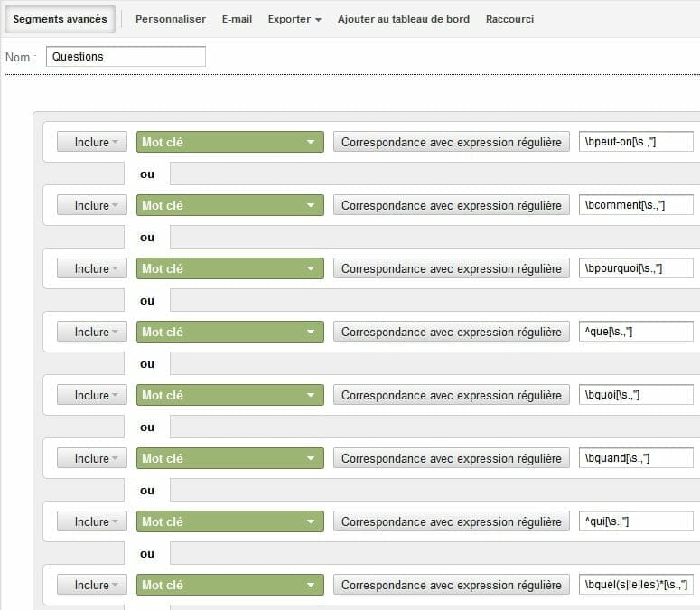Viewport: 700px width, 610px height.
Task: Open Mot clé dropdown in the last row
Action: click(229, 585)
